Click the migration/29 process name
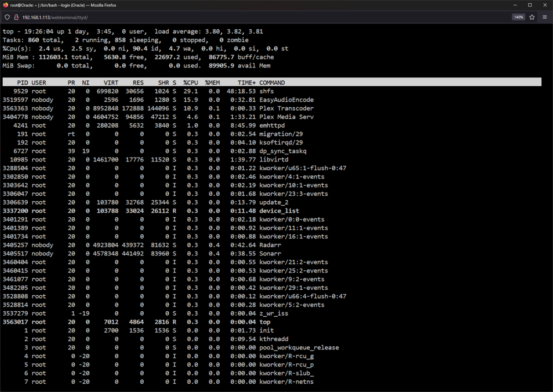The width and height of the screenshot is (553, 392). click(x=281, y=134)
